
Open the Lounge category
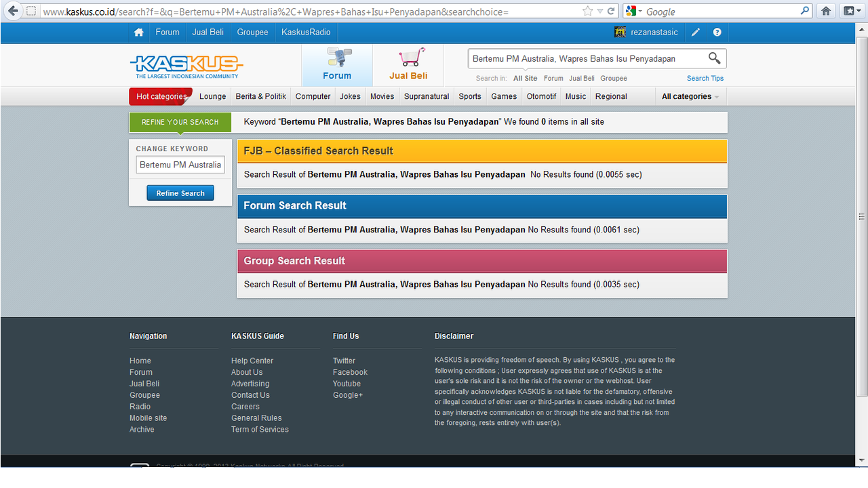pyautogui.click(x=212, y=96)
